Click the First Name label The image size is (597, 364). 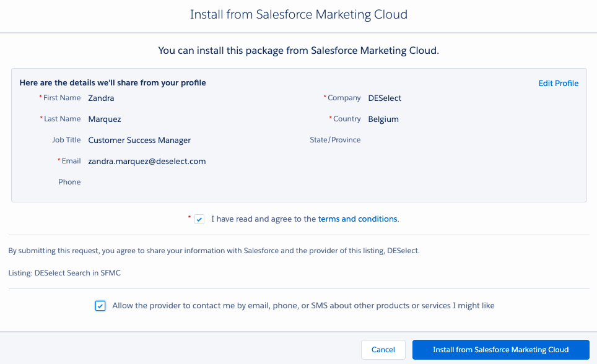(62, 98)
